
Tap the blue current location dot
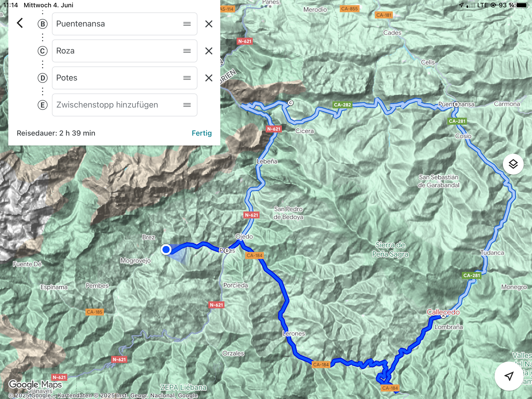point(166,250)
